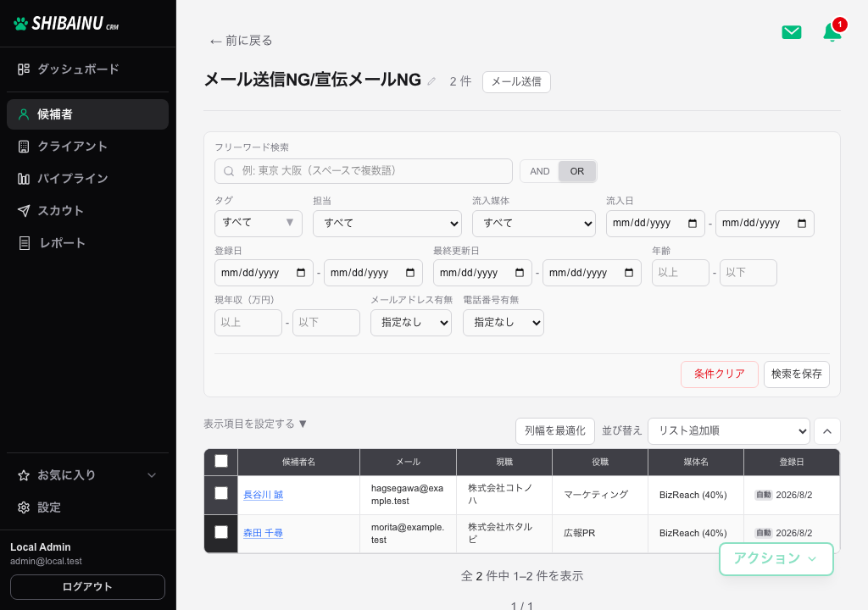The image size is (868, 610).
Task: Click the 列幅を最適化 button
Action: click(554, 431)
